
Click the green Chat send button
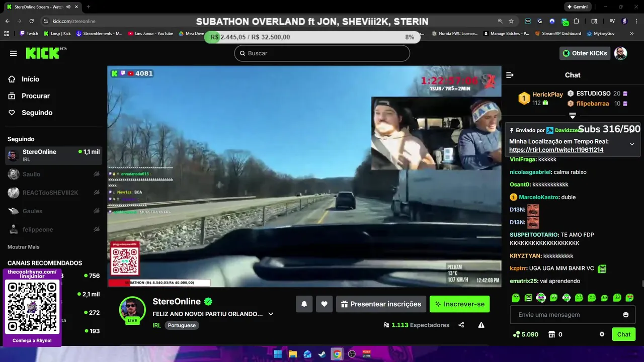[x=624, y=334]
